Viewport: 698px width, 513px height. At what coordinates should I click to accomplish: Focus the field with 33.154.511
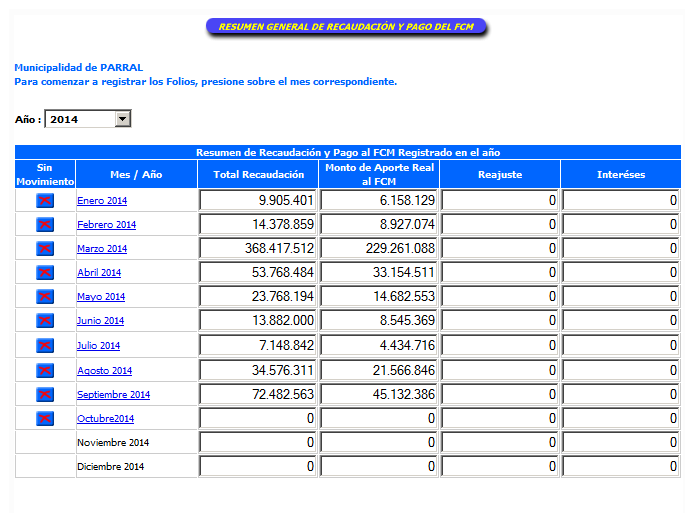(379, 273)
